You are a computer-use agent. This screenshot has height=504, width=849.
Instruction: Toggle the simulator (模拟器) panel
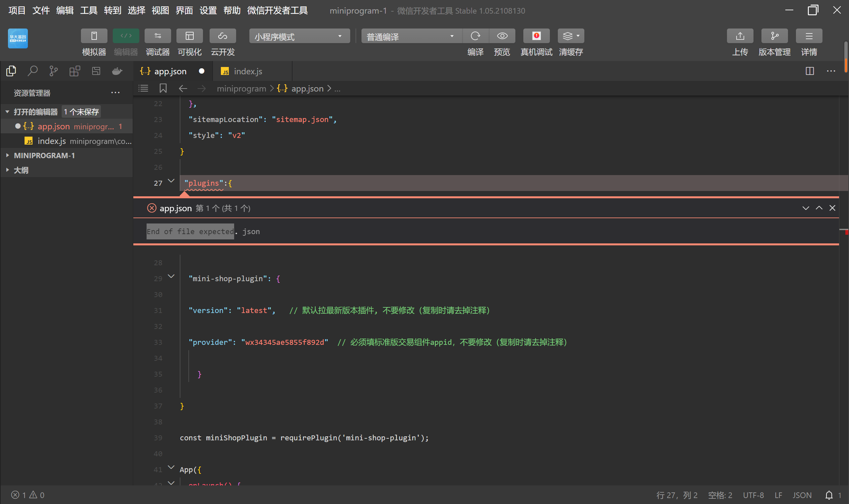[94, 36]
